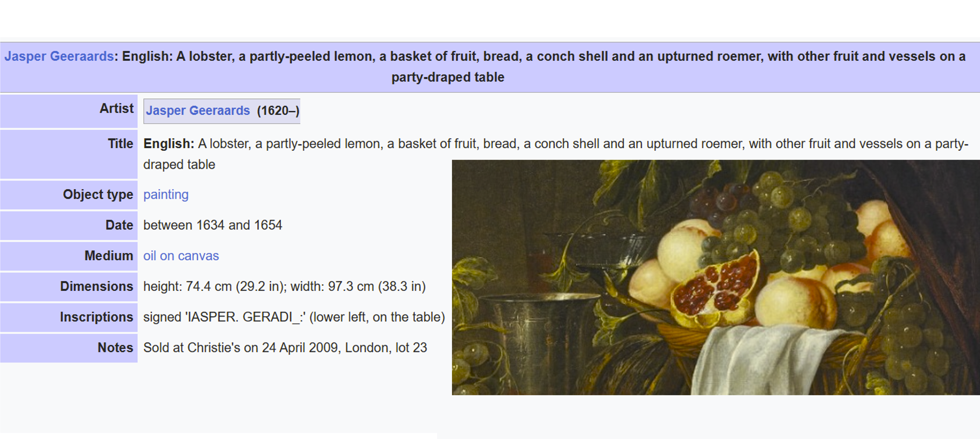Select the Artist row label
The image size is (980, 439).
click(69, 111)
